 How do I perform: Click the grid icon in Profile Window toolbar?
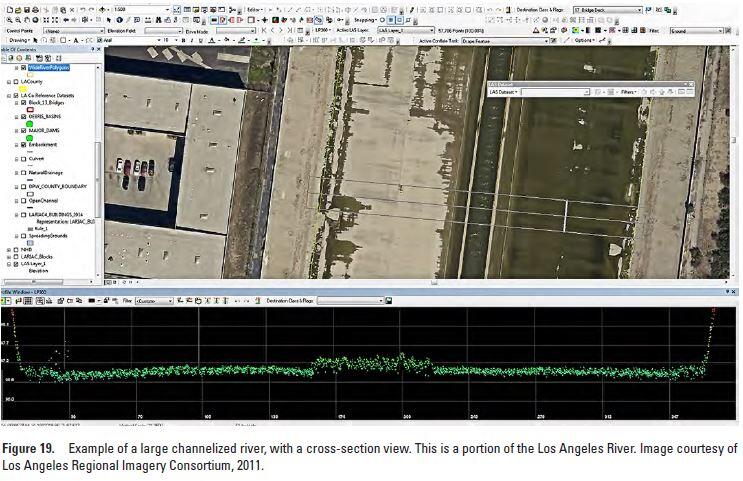tap(27, 300)
